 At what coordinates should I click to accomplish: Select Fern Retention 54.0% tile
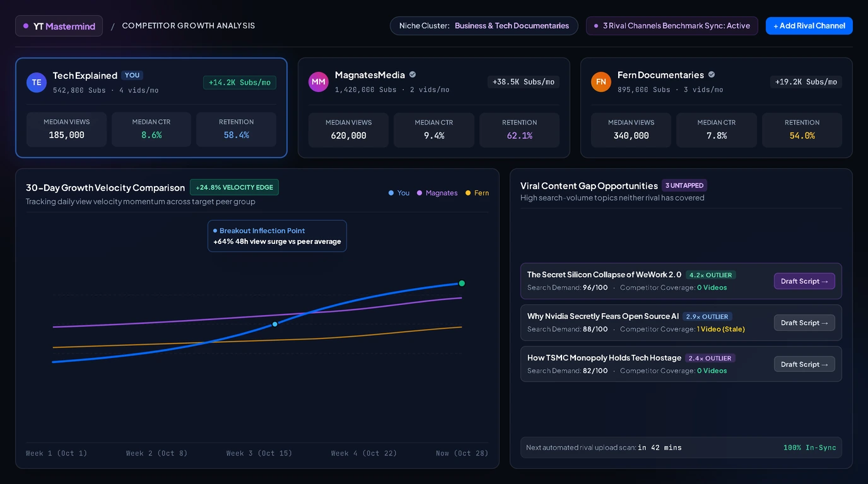tap(802, 130)
